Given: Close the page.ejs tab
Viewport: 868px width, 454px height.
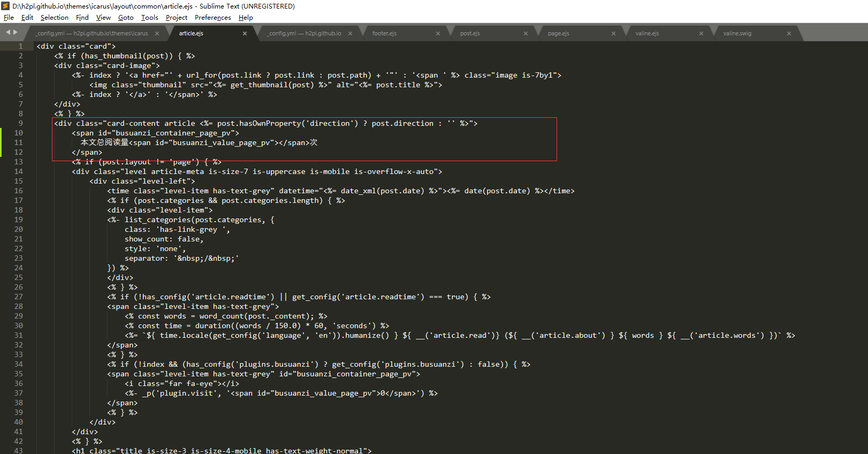Looking at the screenshot, I should click(613, 33).
